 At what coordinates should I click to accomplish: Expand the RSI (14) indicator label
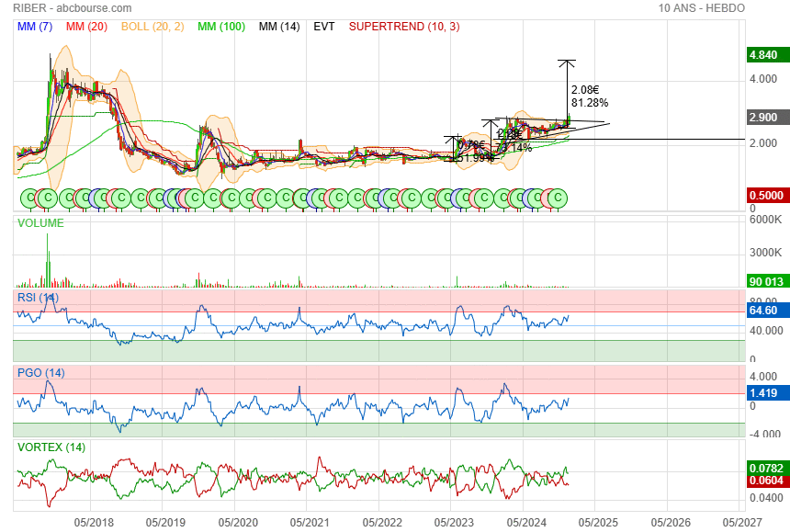click(x=39, y=298)
